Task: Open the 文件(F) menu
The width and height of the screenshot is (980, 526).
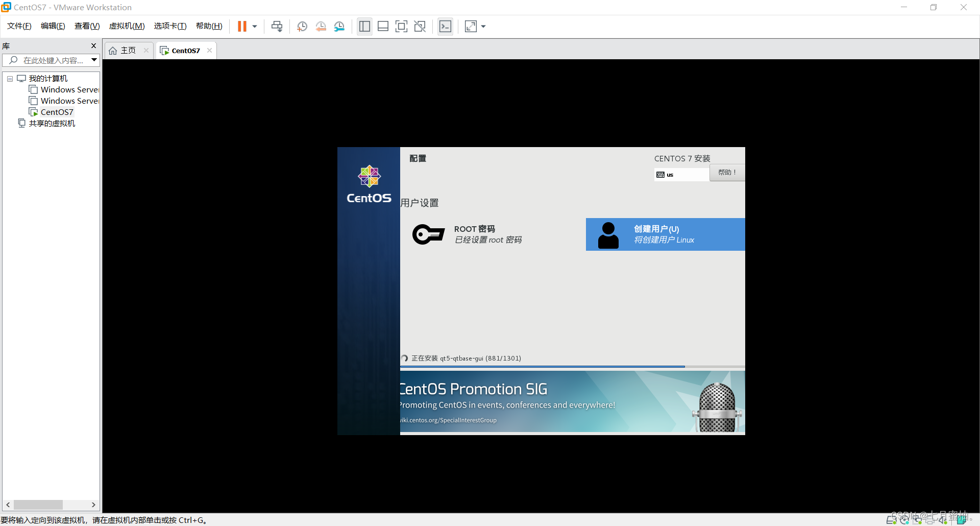Action: [x=19, y=26]
